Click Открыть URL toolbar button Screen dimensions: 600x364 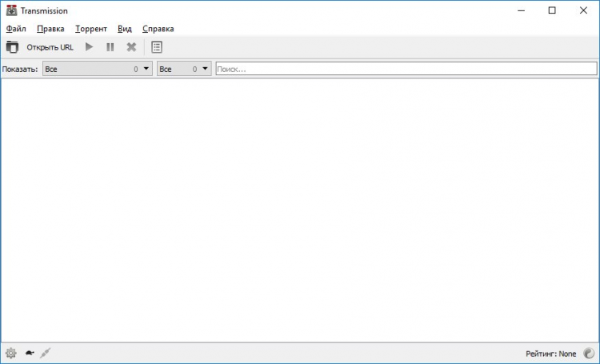tap(50, 47)
